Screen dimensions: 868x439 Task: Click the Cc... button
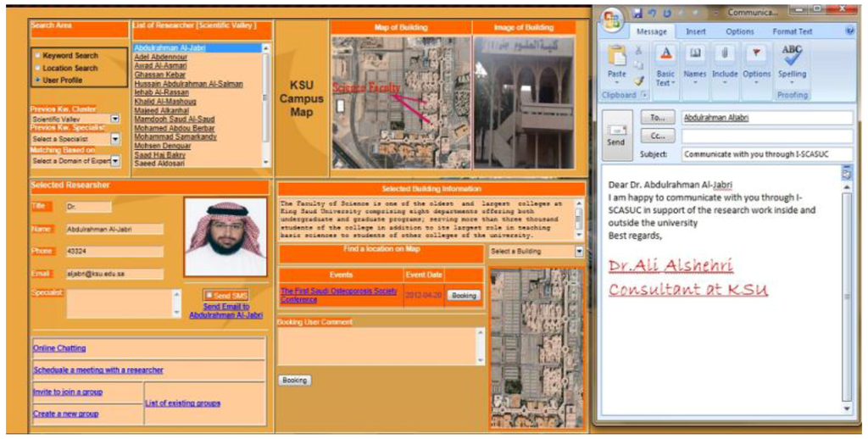click(x=658, y=136)
